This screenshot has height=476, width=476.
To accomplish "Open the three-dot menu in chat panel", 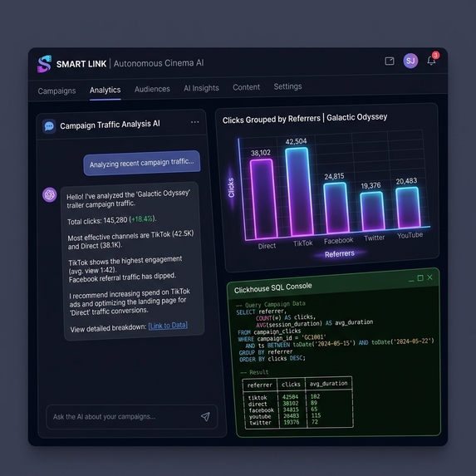I will (x=195, y=122).
